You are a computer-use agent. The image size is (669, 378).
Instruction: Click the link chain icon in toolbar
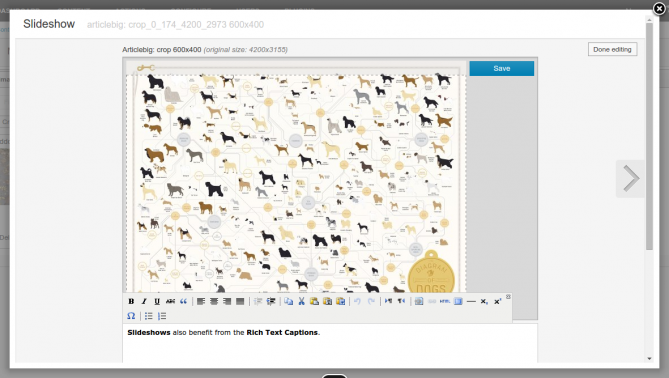(x=432, y=301)
